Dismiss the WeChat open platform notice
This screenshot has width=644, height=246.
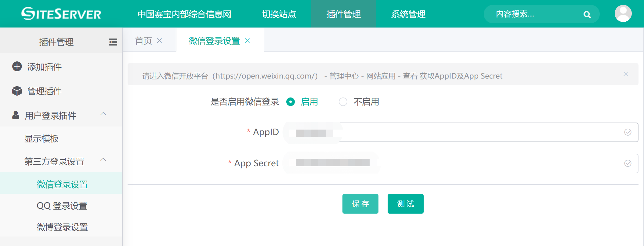click(625, 74)
